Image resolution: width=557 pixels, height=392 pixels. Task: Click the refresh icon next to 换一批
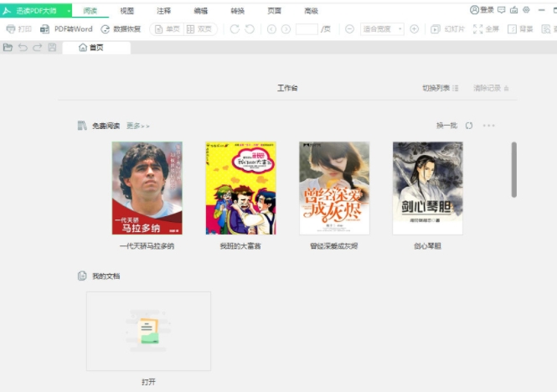469,126
